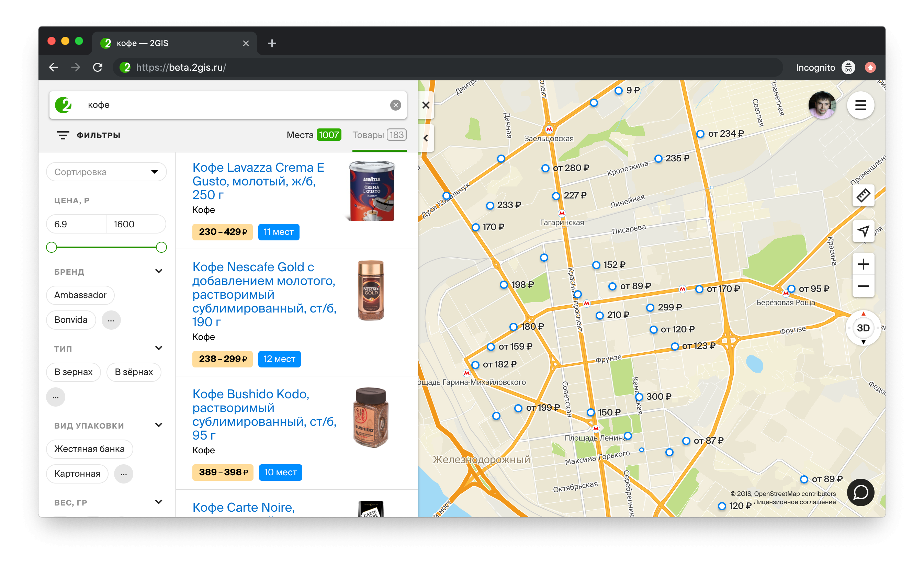
Task: Switch map to 3D mode
Action: click(863, 328)
